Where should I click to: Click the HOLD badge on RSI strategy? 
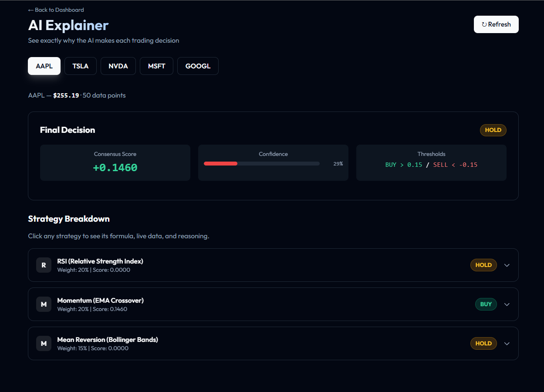pyautogui.click(x=483, y=265)
